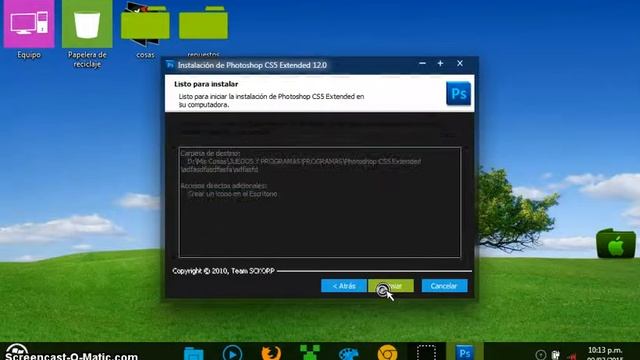Viewport: 640px width, 360px height.
Task: Click the 'Crear un icono en el Escritorio' line
Action: coord(233,194)
